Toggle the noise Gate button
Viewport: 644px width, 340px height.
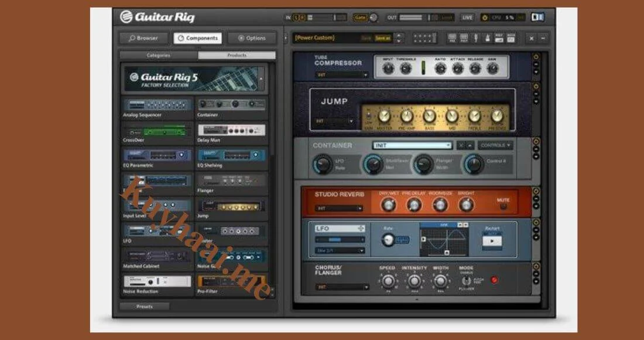point(360,17)
